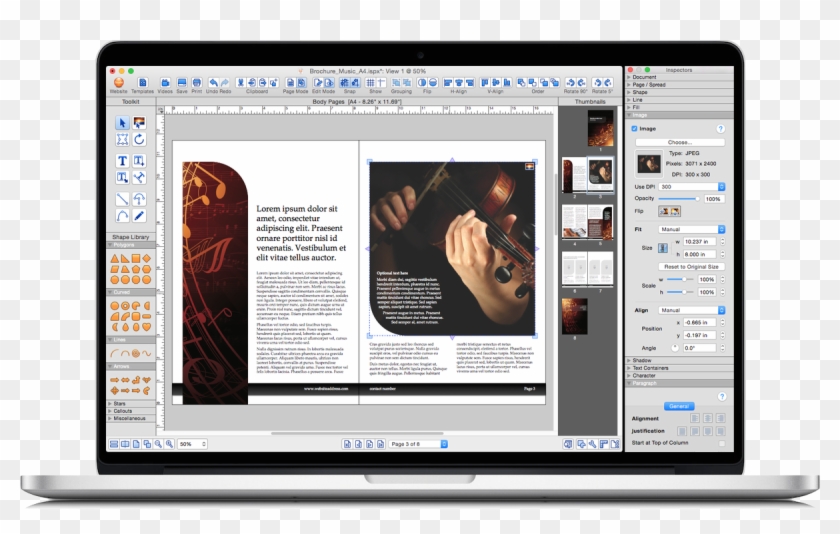Select the page 8 thumbnail
840x534 pixels.
[x=574, y=317]
